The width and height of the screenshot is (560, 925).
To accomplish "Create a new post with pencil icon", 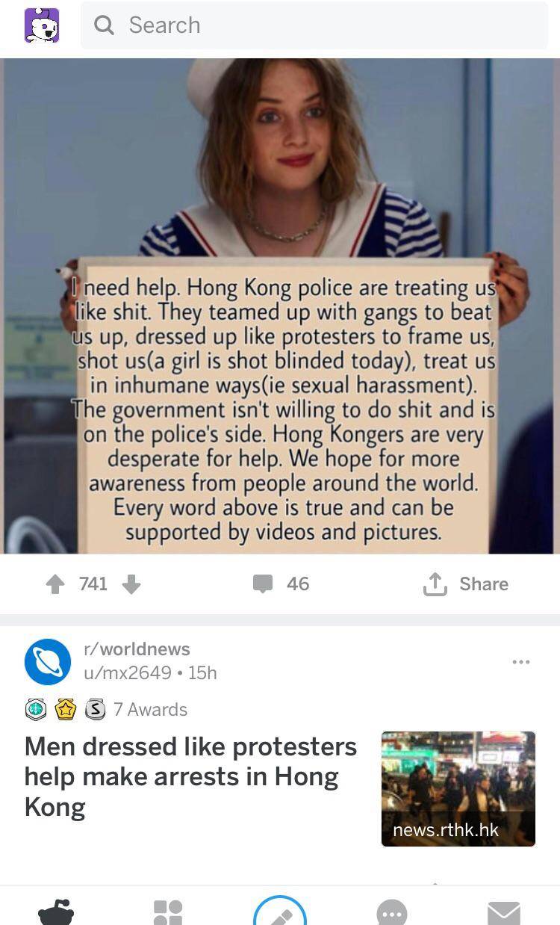I will (280, 912).
